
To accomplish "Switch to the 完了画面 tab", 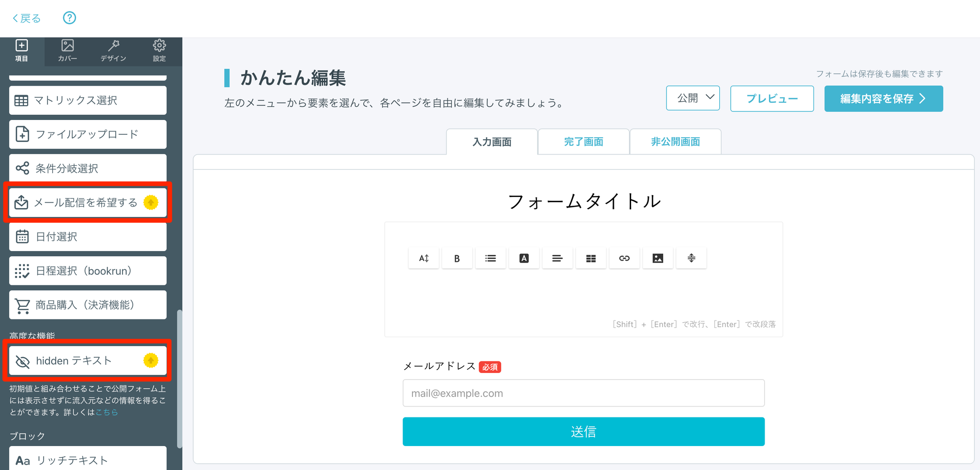I will 583,142.
